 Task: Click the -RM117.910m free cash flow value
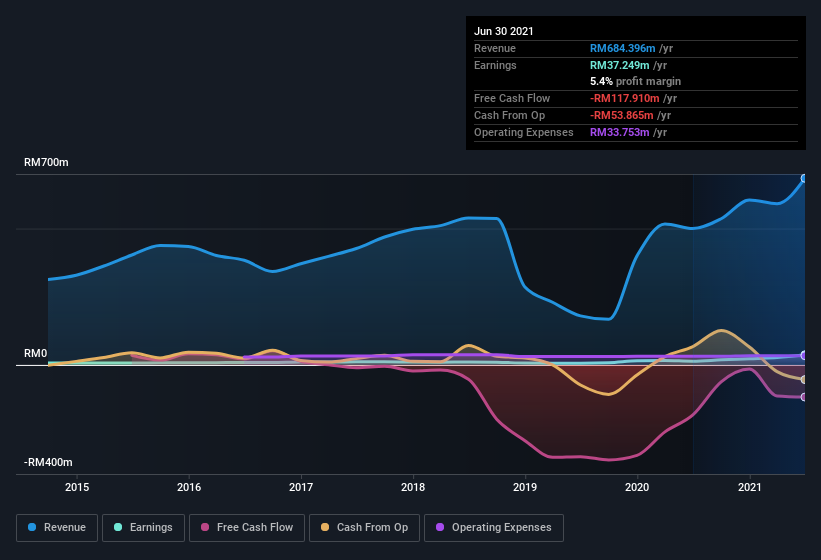click(x=625, y=98)
